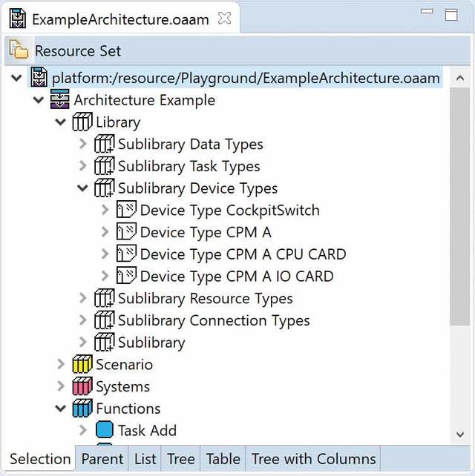Screen dimensions: 475x476
Task: Select the ExampleArchitecture.oaam editor tab
Action: 120,19
